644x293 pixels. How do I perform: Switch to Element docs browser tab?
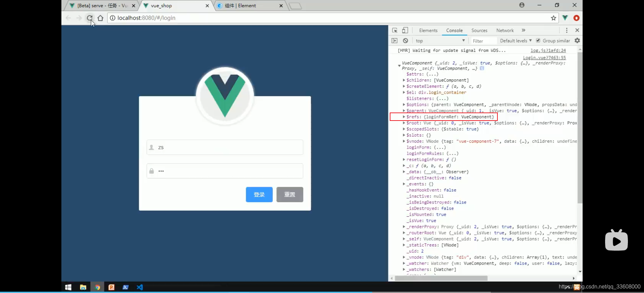[250, 6]
